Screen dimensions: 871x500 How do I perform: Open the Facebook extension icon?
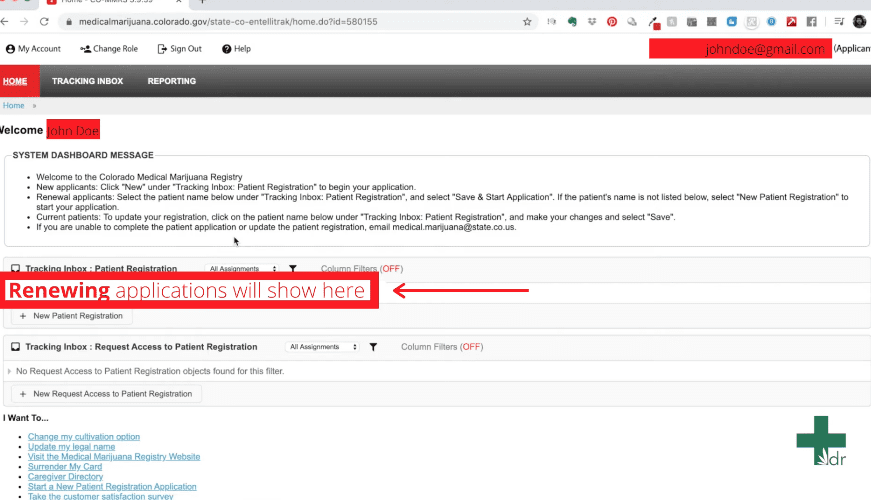812,22
